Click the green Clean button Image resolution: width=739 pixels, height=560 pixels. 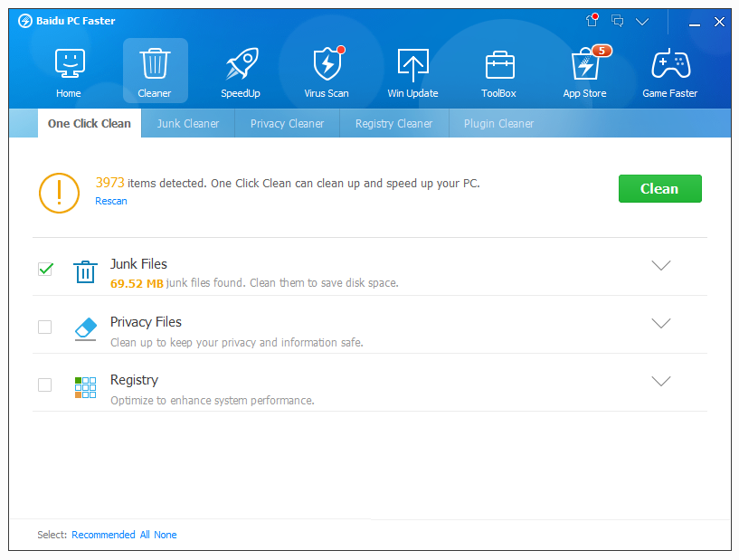pos(659,188)
